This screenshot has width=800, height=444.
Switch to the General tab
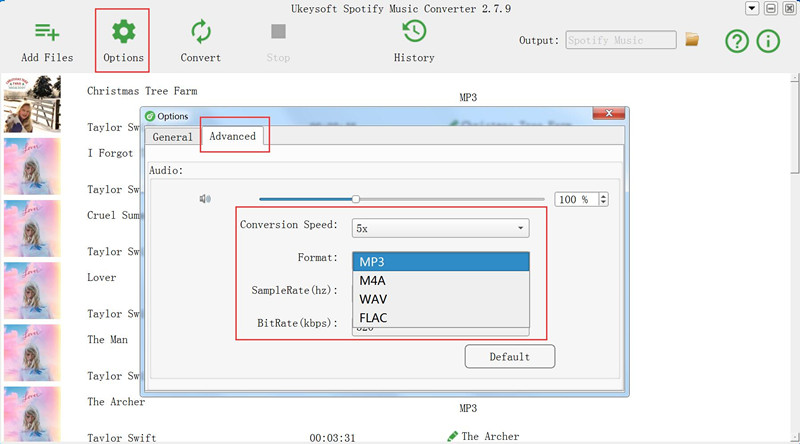172,137
